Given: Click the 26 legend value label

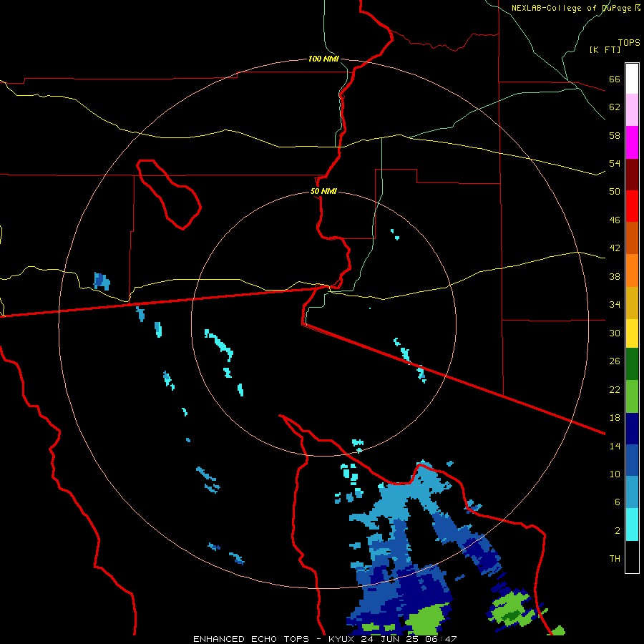Looking at the screenshot, I should coord(615,361).
